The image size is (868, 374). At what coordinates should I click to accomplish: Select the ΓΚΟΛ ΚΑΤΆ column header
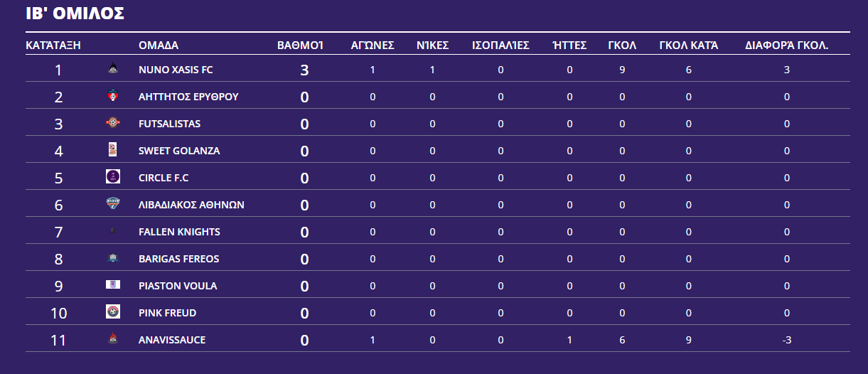coord(689,46)
